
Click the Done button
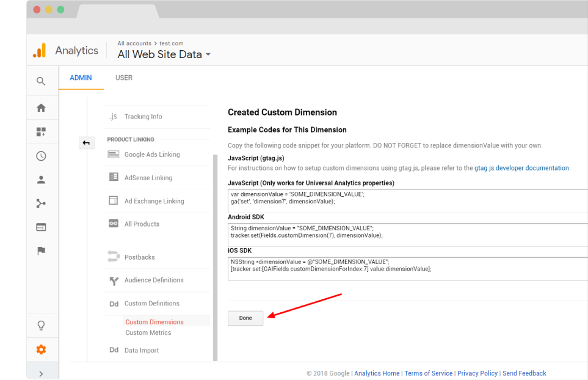tap(245, 318)
